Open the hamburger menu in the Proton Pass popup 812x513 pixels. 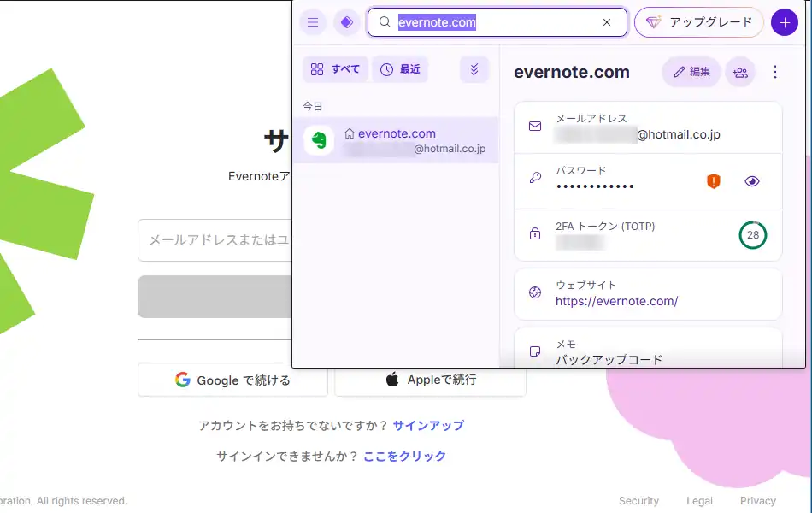click(x=313, y=22)
